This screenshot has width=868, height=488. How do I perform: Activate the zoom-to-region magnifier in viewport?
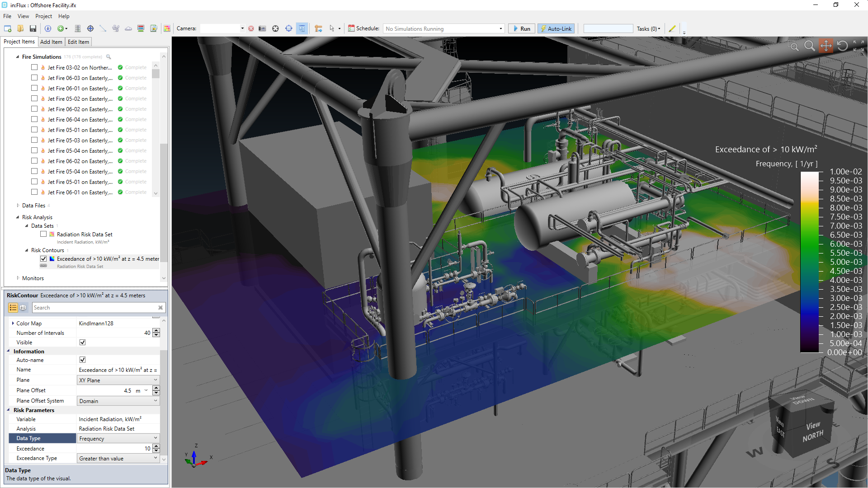[x=793, y=46]
